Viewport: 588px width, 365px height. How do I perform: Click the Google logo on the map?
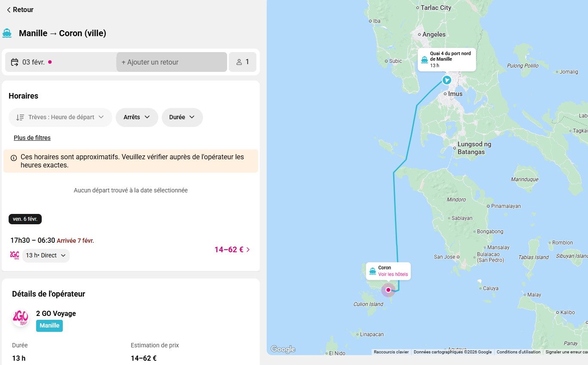(283, 349)
